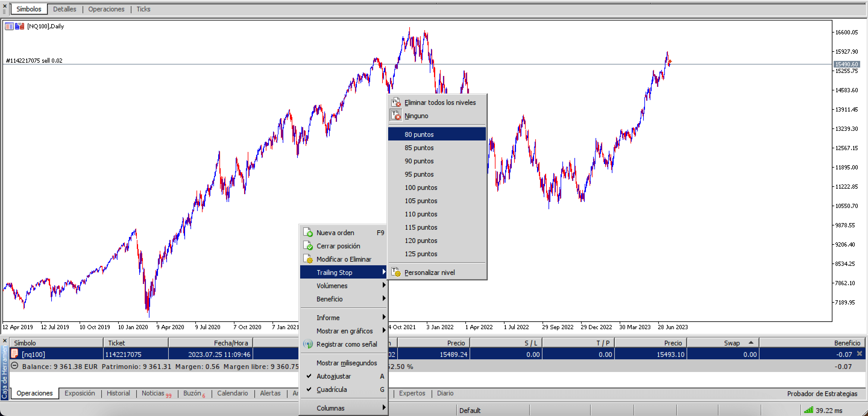
Task: Click the S / L column header
Action: [x=506, y=342]
